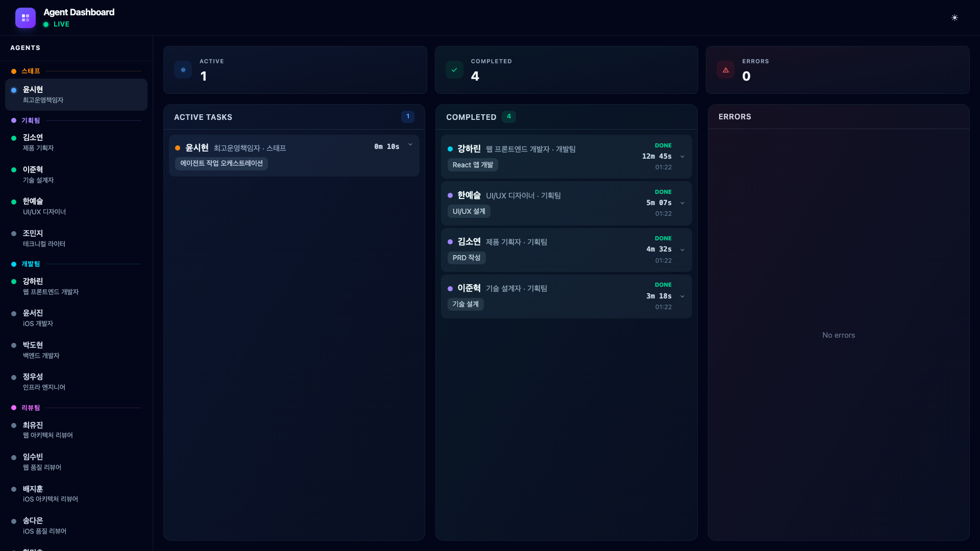Expand the 한예슬 completed task chevron
Image resolution: width=980 pixels, height=551 pixels.
(682, 203)
